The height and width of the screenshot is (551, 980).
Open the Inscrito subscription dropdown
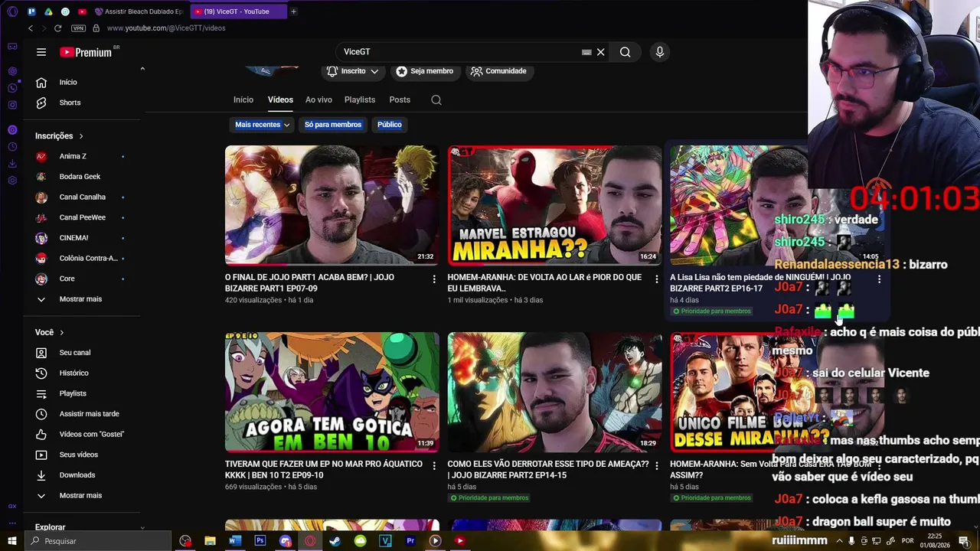[x=353, y=71]
